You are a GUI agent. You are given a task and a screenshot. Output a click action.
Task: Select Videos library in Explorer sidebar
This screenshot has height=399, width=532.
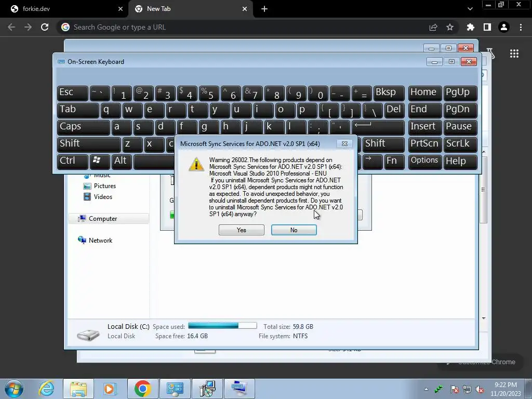point(98,197)
